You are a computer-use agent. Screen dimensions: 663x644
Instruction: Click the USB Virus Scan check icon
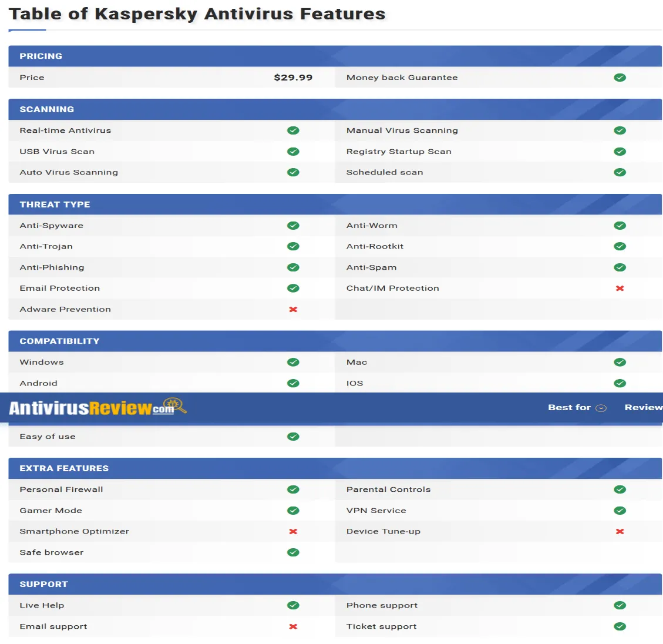click(293, 152)
